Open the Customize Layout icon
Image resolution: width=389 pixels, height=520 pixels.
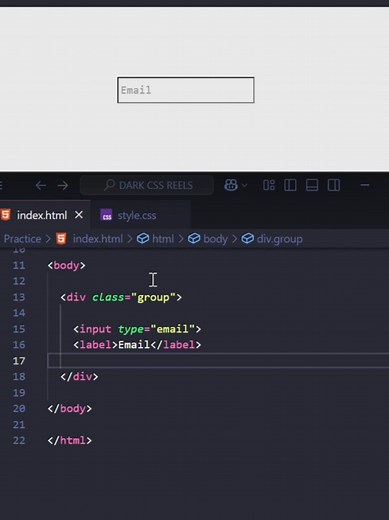tap(269, 185)
